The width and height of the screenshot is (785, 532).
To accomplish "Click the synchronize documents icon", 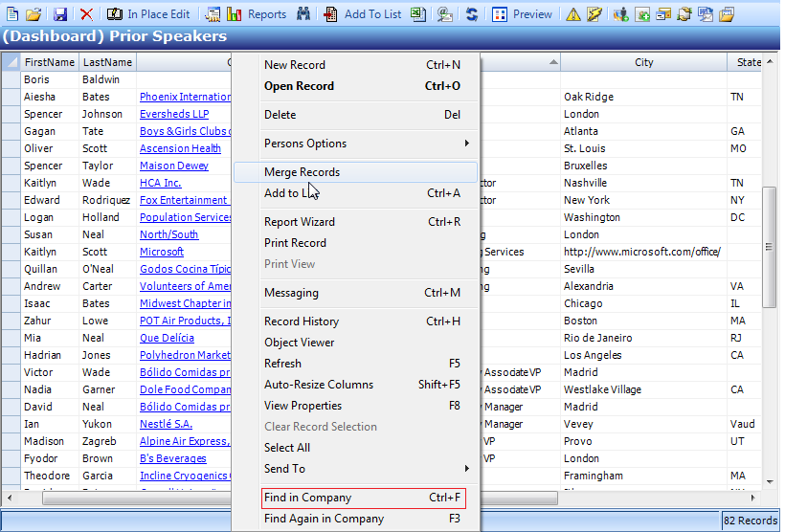I will 684,14.
